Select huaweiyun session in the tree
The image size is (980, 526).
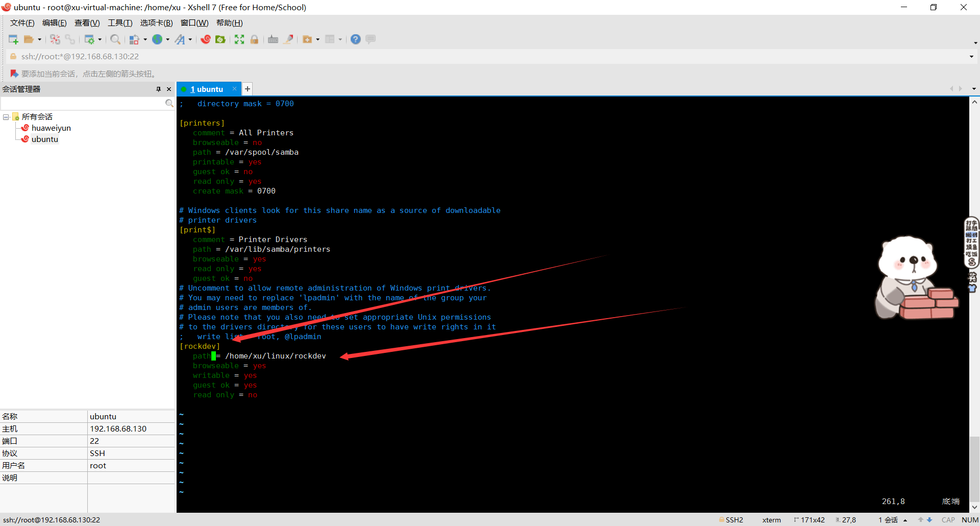(x=51, y=128)
